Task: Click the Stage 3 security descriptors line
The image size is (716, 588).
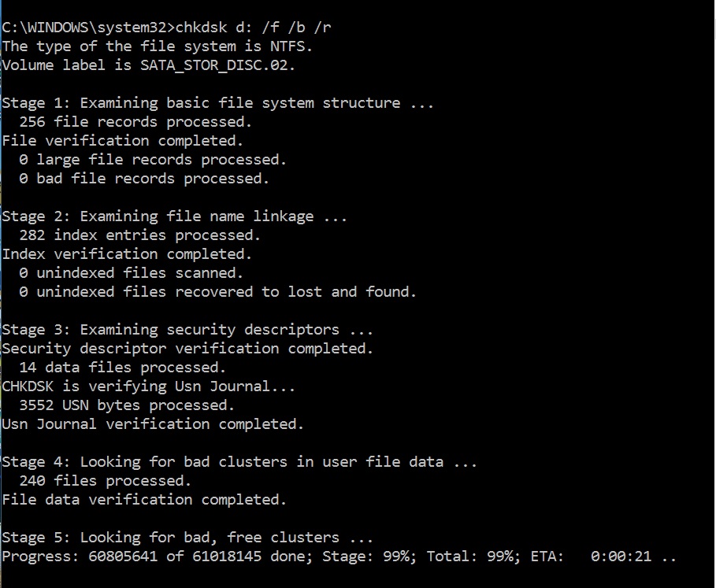Action: click(x=187, y=330)
